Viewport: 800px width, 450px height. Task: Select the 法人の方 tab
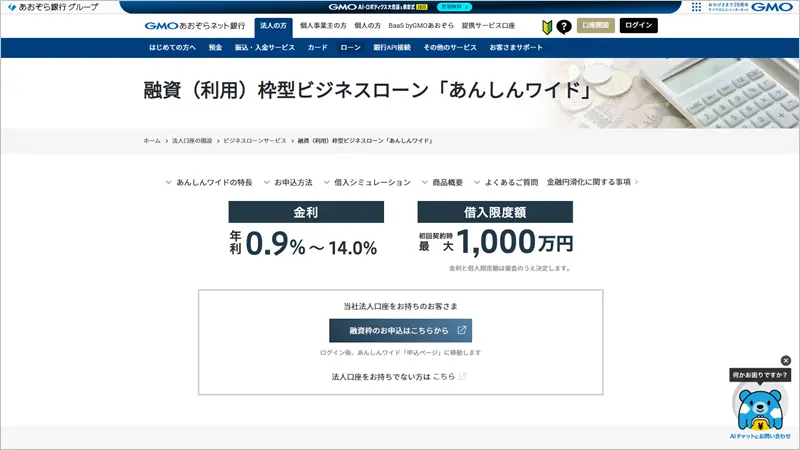click(272, 26)
